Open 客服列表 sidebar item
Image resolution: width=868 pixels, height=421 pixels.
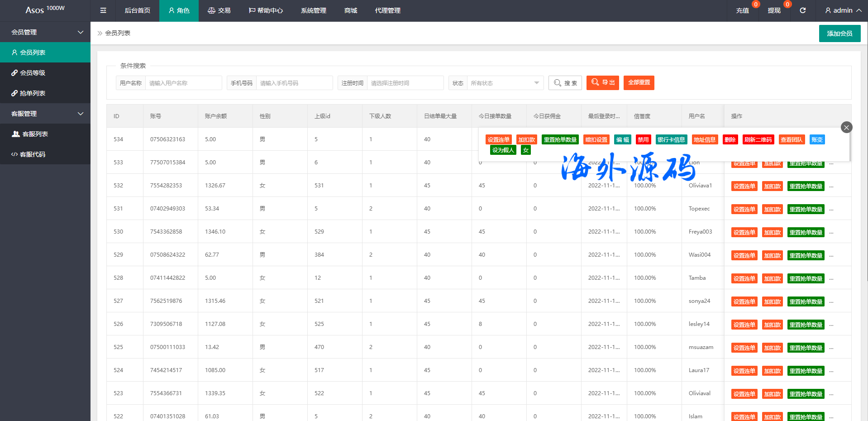point(45,134)
